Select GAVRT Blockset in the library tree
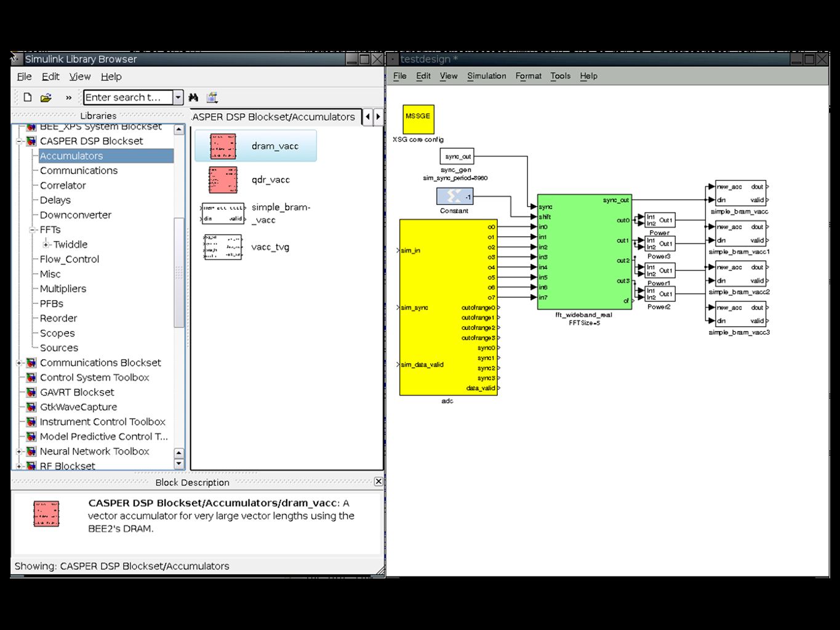Viewport: 840px width, 630px height. (x=77, y=392)
